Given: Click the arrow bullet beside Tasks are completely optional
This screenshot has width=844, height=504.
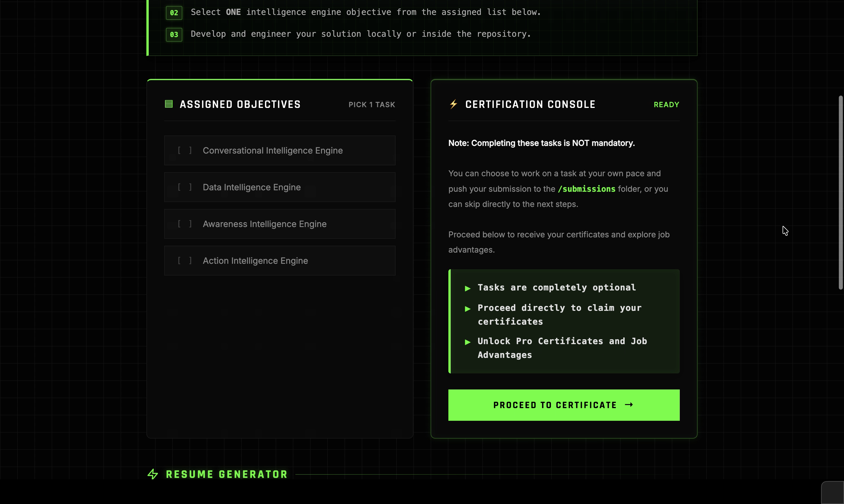Looking at the screenshot, I should point(468,288).
